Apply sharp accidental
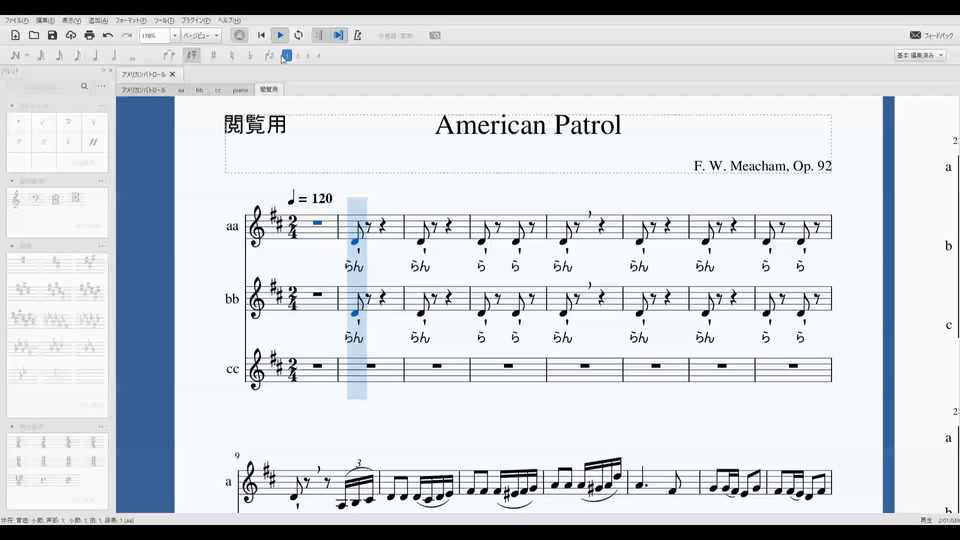This screenshot has width=960, height=540. (213, 56)
